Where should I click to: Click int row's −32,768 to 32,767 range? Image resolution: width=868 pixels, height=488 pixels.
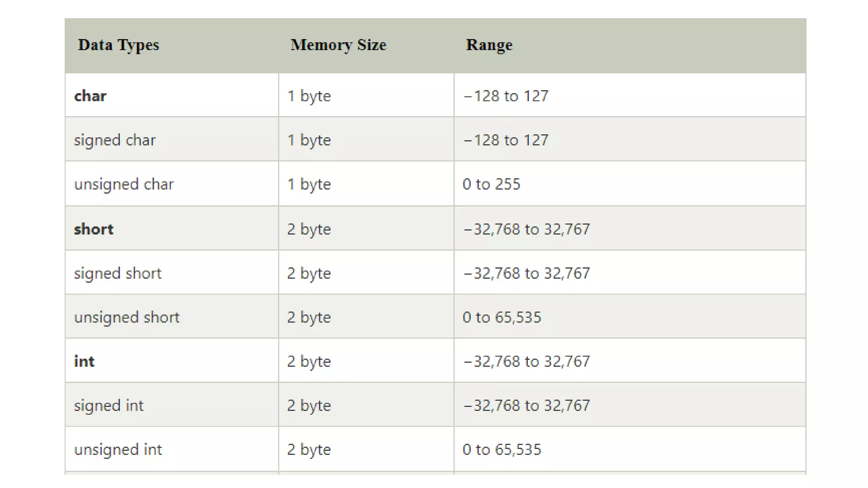526,361
